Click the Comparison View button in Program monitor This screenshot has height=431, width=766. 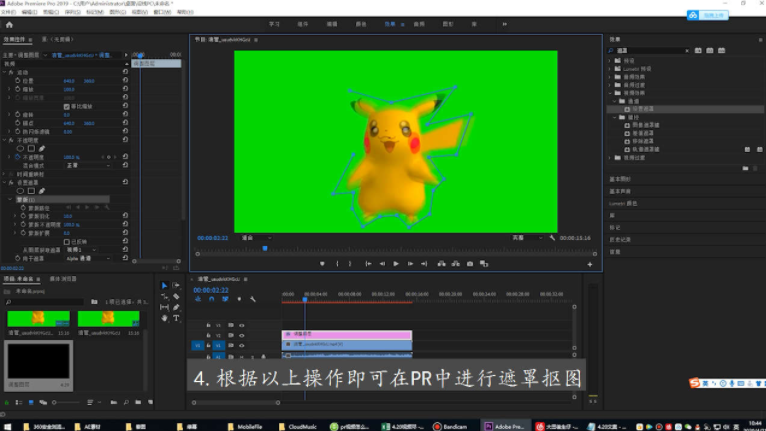coord(484,264)
